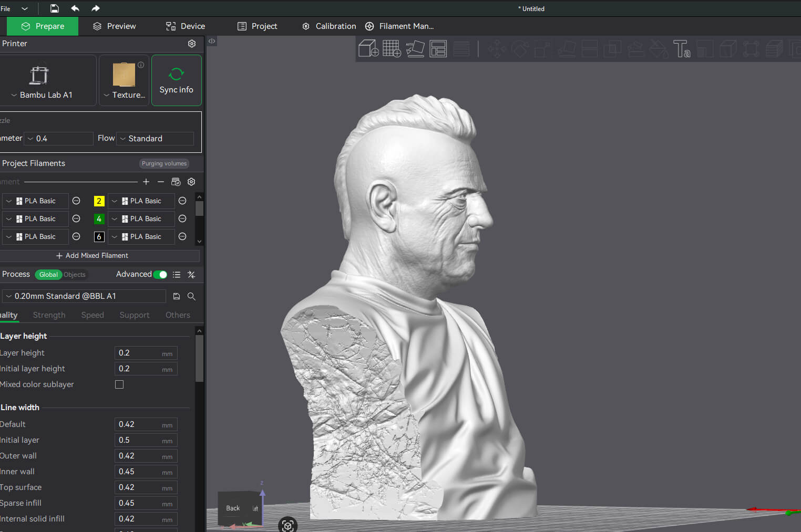This screenshot has height=532, width=801.
Task: Click the Undo arrow icon
Action: point(75,8)
